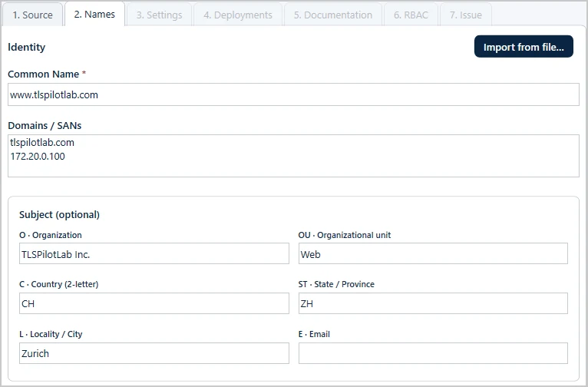
Task: Edit the O · Organization field
Action: 154,253
